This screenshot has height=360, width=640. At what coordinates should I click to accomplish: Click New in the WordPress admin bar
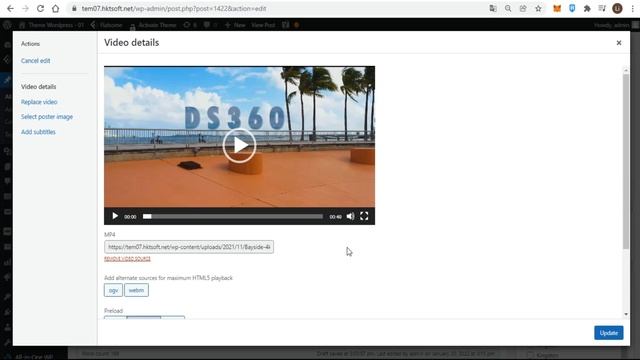pos(235,25)
